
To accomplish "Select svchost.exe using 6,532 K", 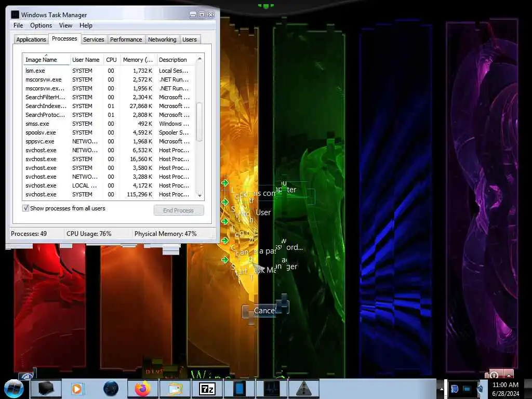I will (109, 150).
